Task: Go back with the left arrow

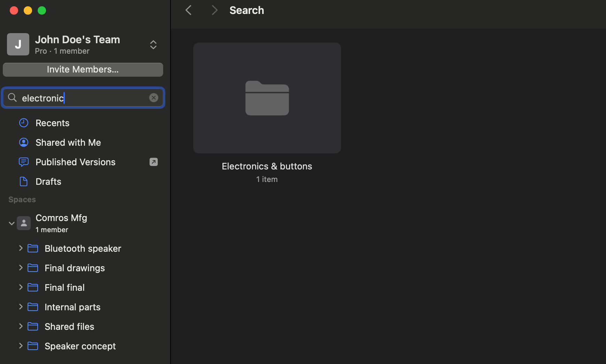Action: coord(189,10)
